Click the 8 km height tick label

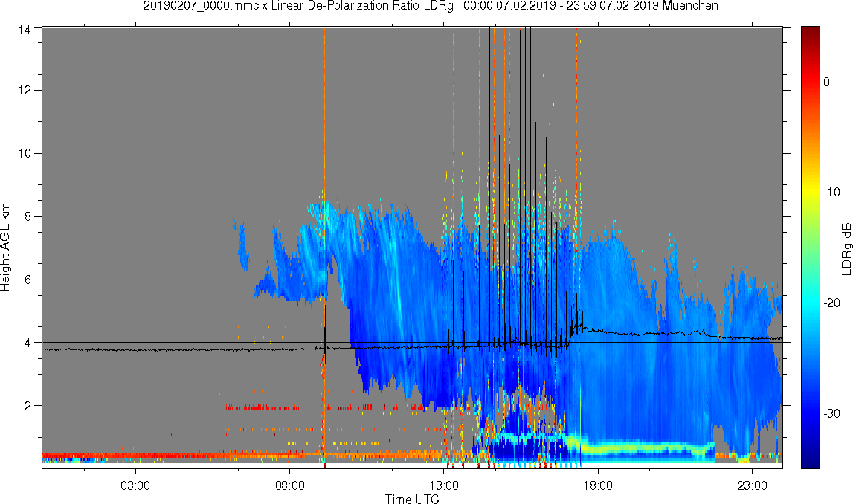28,216
